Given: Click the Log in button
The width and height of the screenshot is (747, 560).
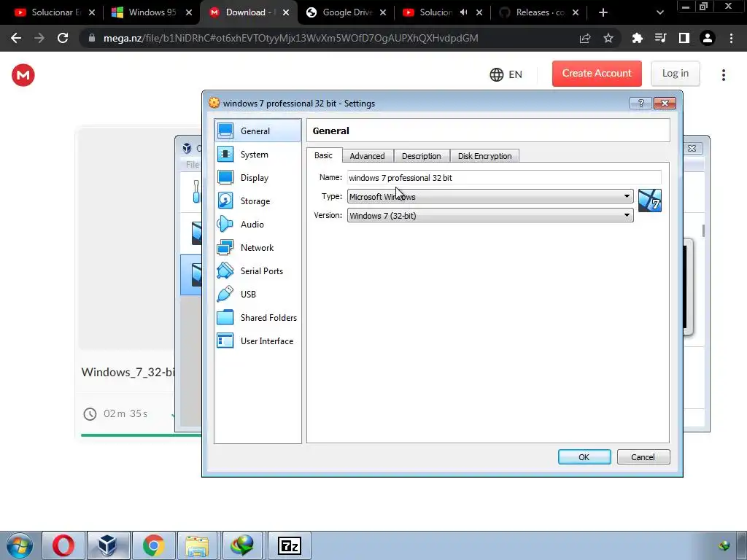Looking at the screenshot, I should pyautogui.click(x=675, y=74).
